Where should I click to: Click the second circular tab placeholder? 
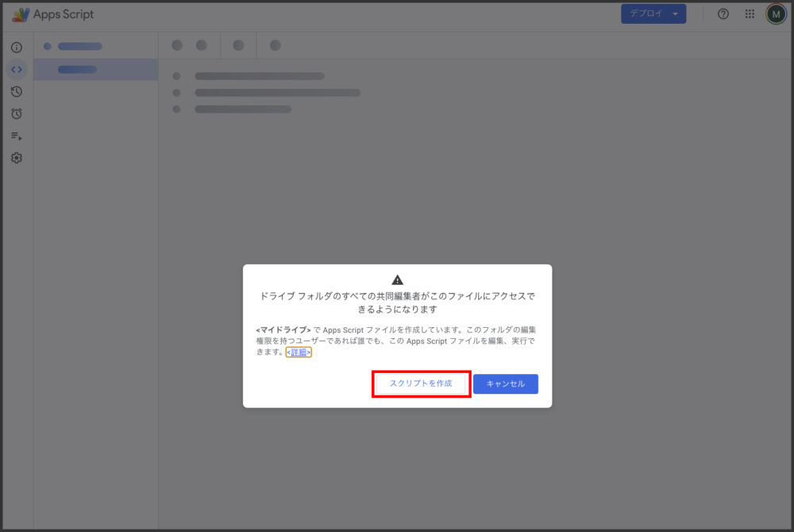202,45
